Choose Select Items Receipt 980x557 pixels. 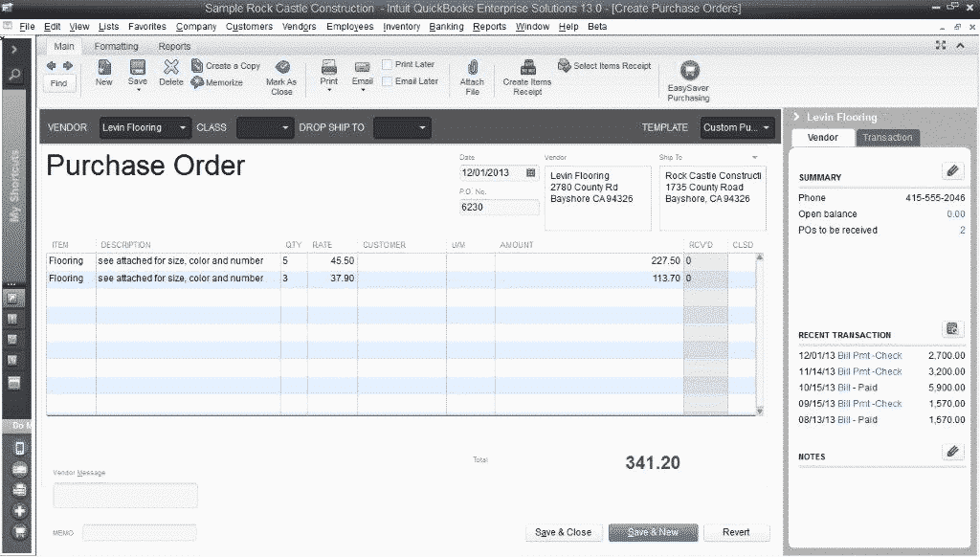coord(605,66)
